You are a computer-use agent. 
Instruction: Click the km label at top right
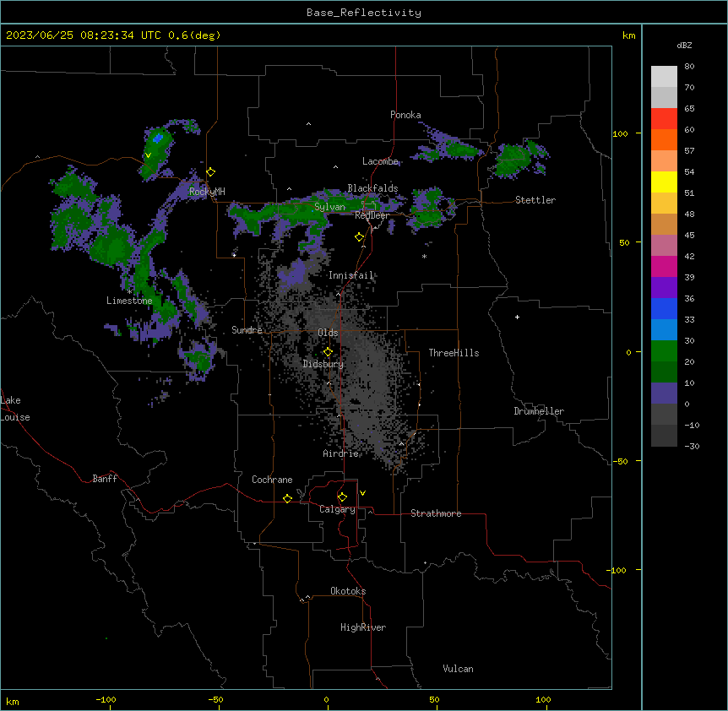click(x=628, y=35)
